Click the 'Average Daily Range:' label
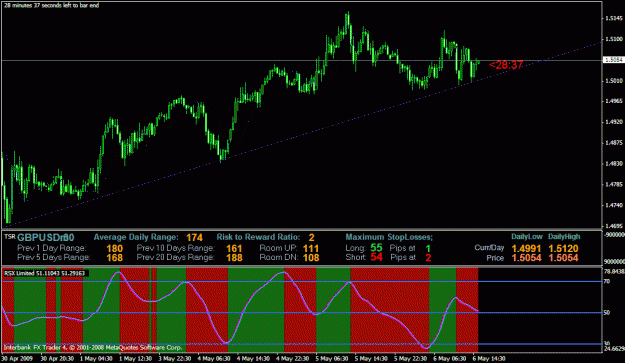The width and height of the screenshot is (625, 363). 136,237
